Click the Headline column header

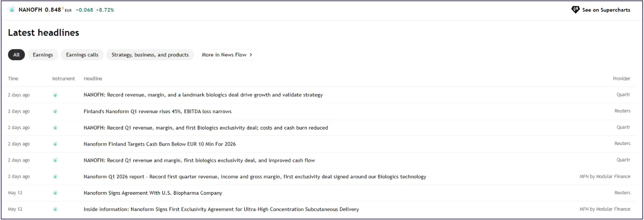point(93,79)
